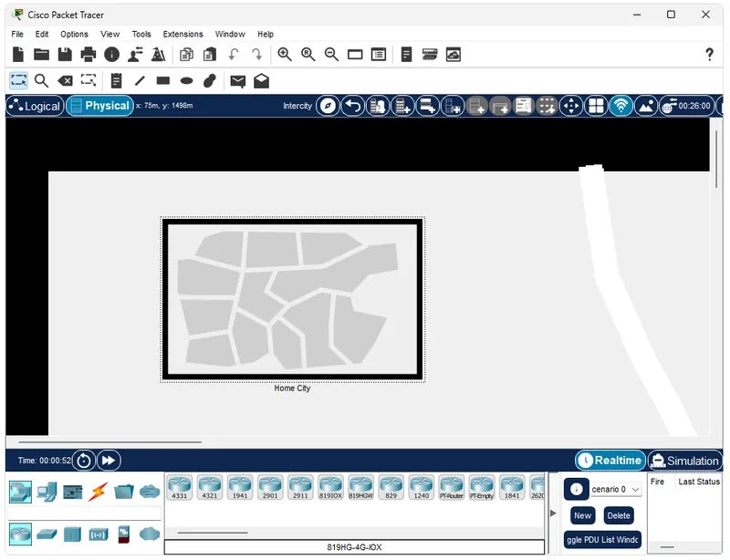Copy with the toolbar copy icon

(x=186, y=55)
